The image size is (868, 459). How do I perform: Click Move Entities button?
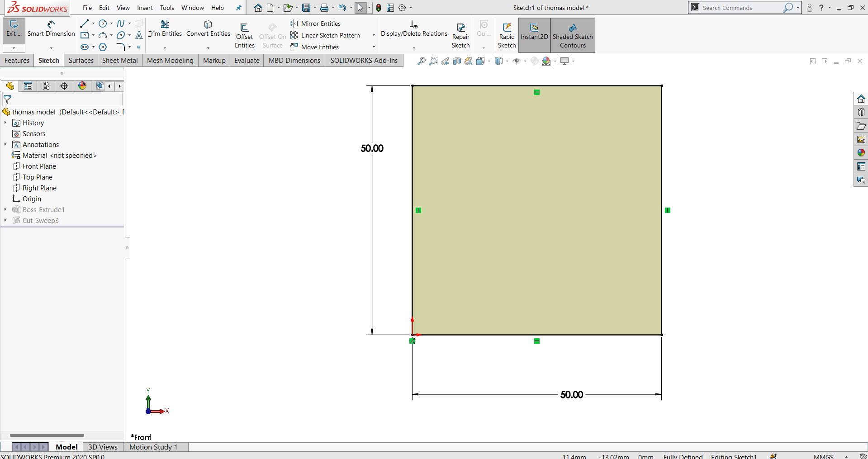click(314, 47)
